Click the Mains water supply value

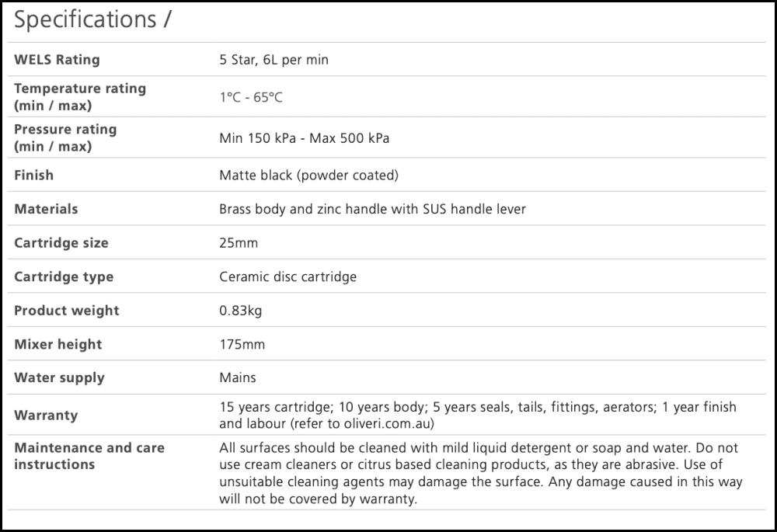click(238, 378)
